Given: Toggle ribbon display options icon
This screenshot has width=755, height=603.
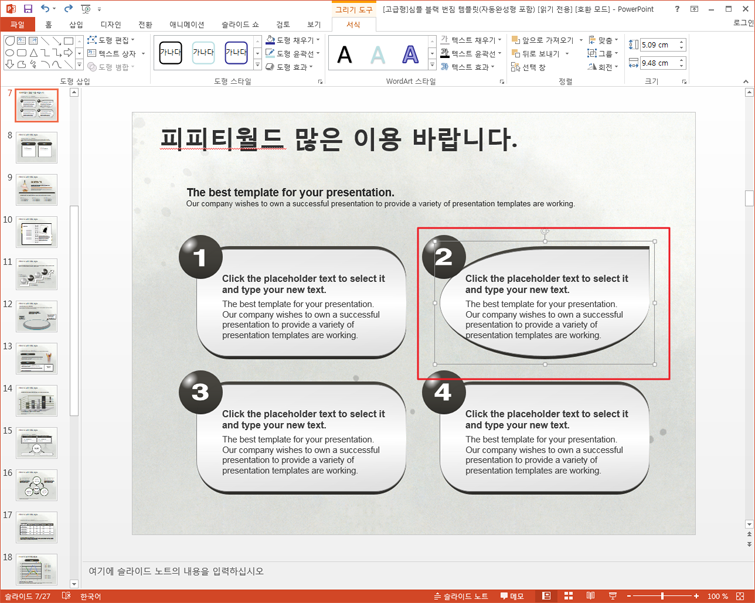Looking at the screenshot, I should point(694,9).
